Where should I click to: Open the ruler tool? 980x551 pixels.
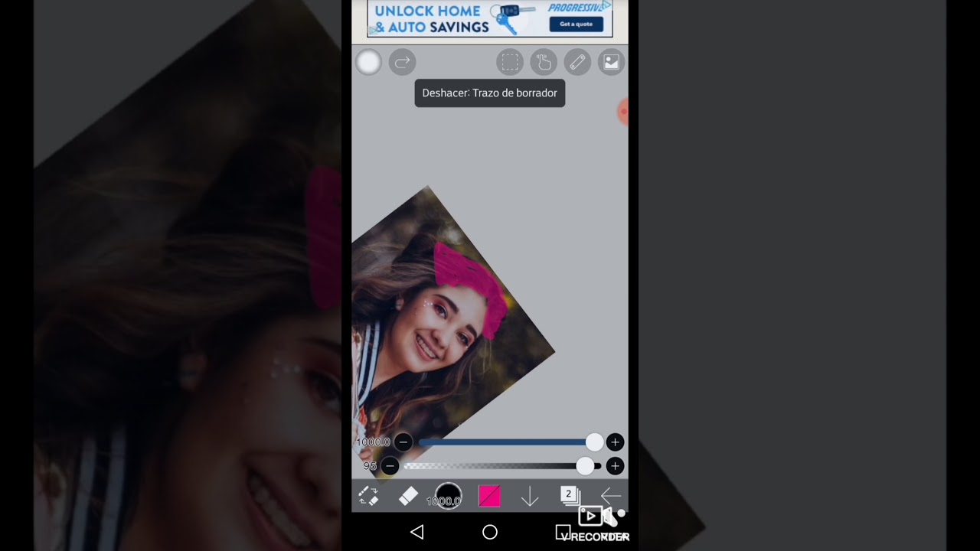(577, 62)
